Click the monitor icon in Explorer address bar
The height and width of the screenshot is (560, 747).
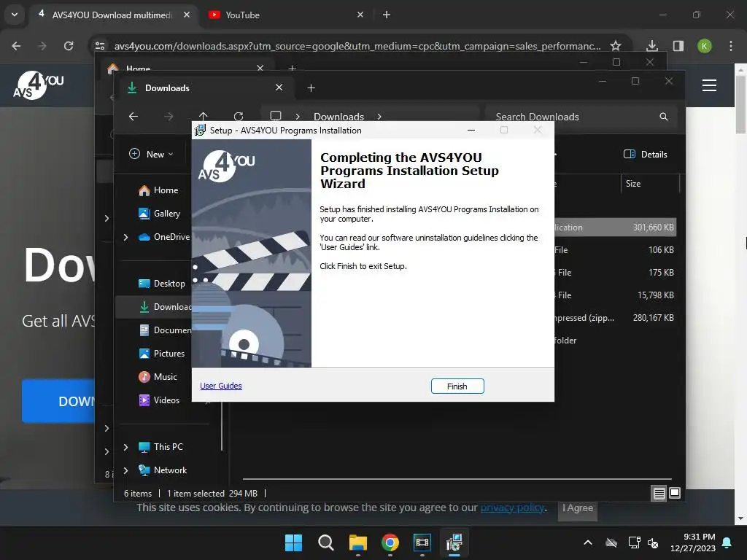275,116
